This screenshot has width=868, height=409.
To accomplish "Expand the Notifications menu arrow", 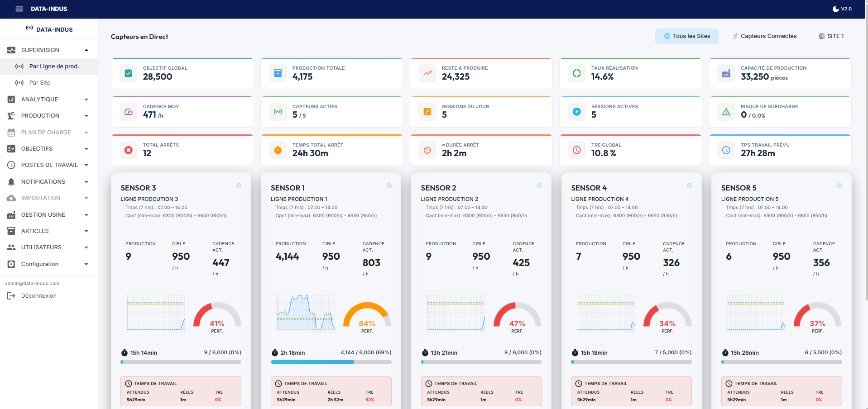I will (x=86, y=181).
